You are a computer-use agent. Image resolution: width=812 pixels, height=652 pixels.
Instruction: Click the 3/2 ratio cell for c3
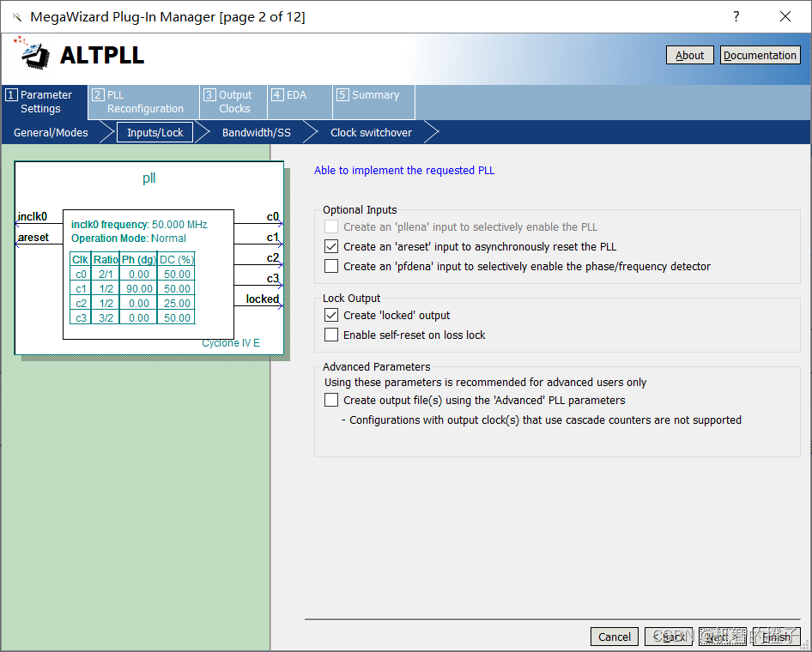coord(106,317)
